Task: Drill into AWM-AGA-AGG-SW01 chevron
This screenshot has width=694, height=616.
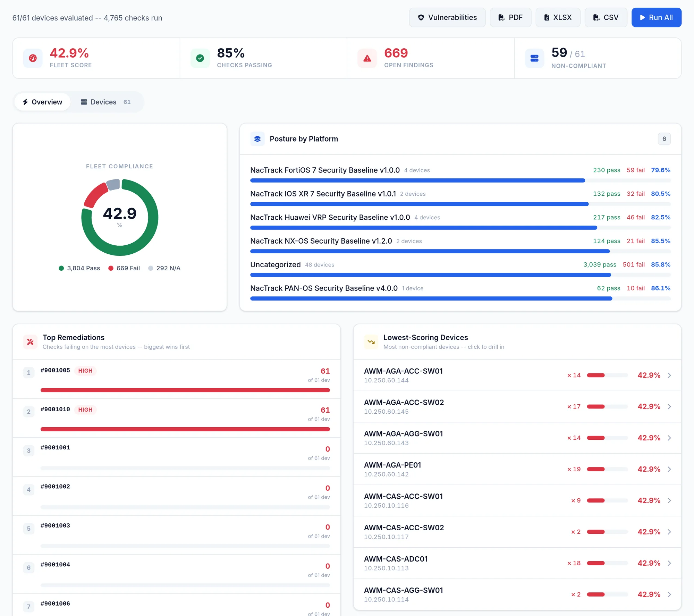Action: (x=669, y=438)
